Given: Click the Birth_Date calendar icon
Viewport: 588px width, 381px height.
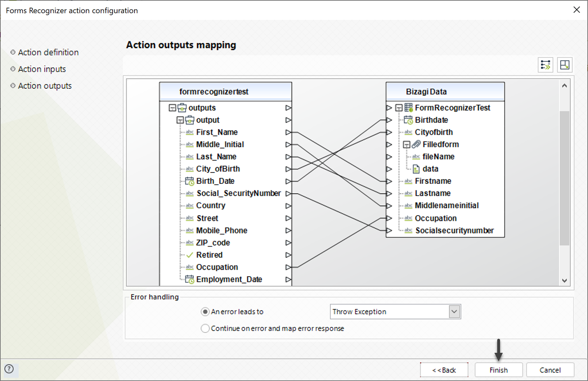Looking at the screenshot, I should pyautogui.click(x=190, y=181).
